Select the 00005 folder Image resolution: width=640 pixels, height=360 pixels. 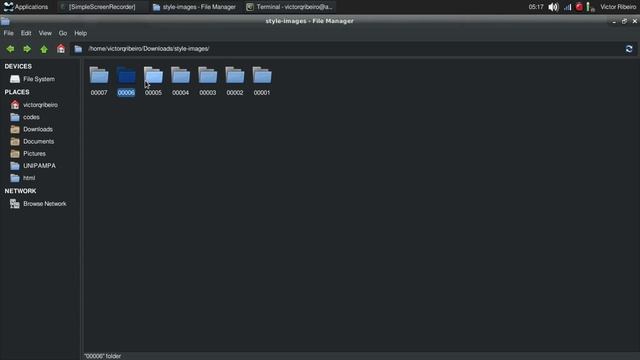153,81
